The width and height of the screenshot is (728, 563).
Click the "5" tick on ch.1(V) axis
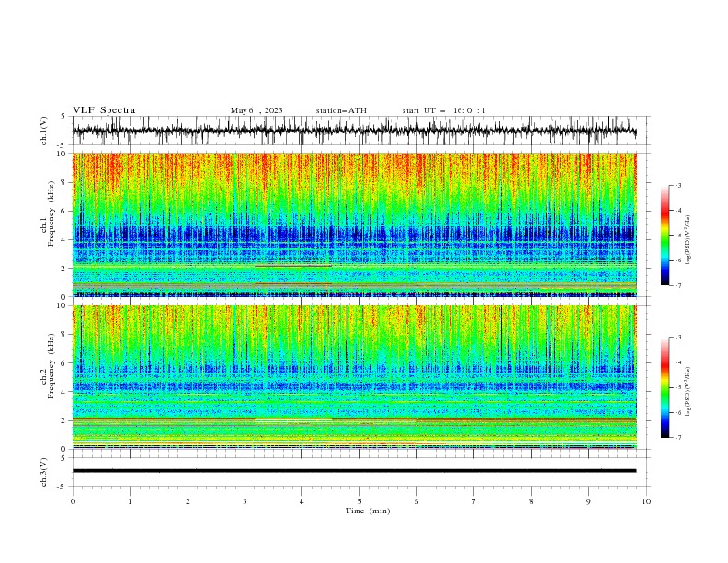pyautogui.click(x=63, y=117)
